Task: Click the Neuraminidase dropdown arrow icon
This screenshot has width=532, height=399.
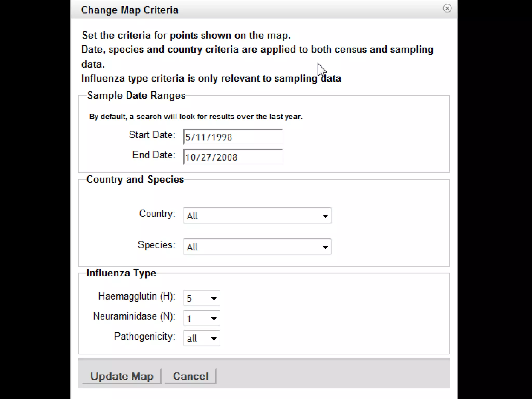Action: 214,318
